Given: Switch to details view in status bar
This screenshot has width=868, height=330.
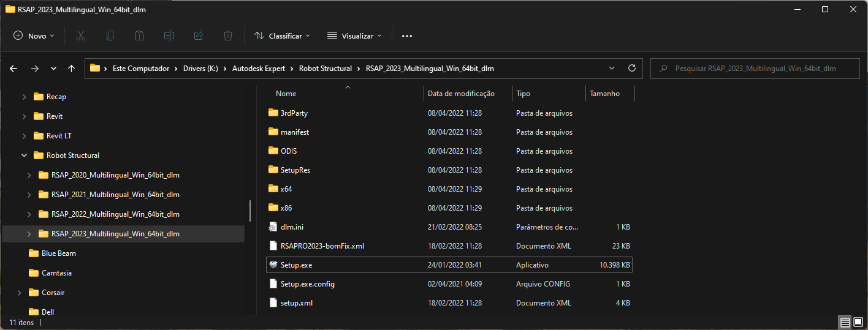Looking at the screenshot, I should click(x=845, y=322).
